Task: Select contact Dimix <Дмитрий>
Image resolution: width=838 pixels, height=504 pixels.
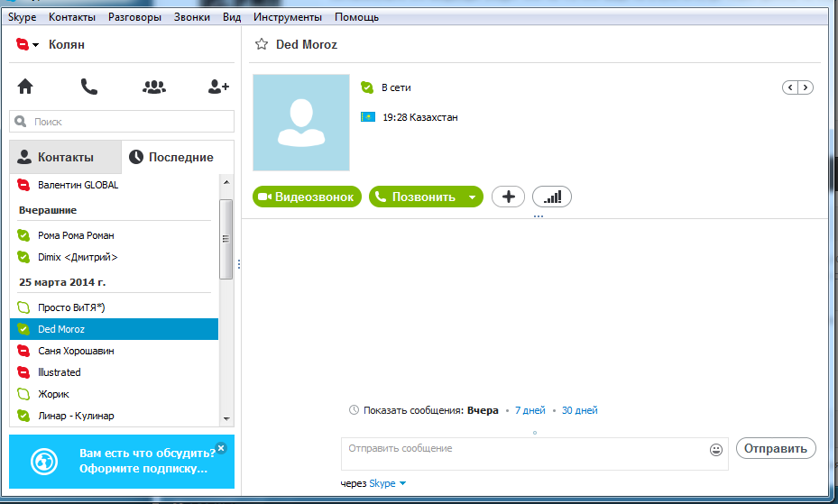Action: point(115,257)
